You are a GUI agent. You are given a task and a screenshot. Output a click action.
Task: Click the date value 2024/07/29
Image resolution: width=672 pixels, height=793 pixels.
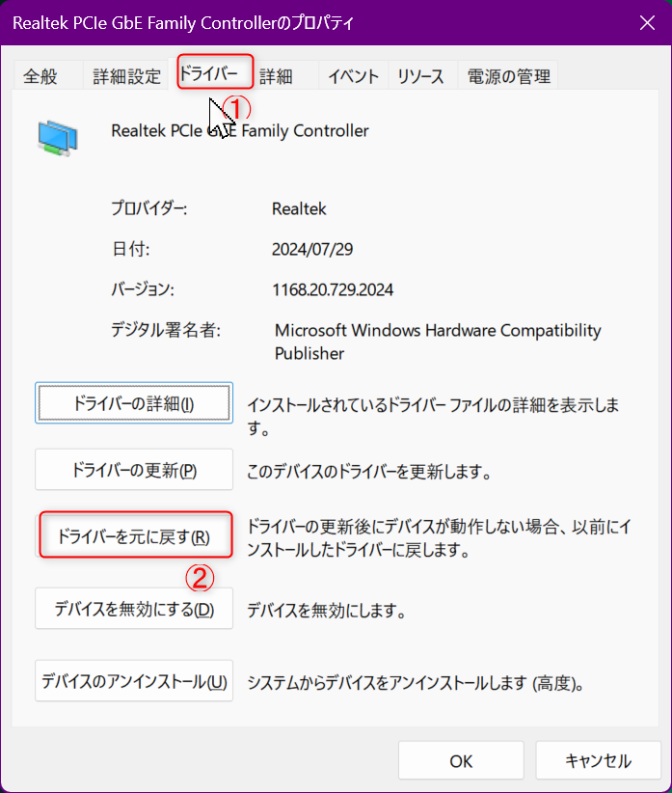pyautogui.click(x=312, y=249)
